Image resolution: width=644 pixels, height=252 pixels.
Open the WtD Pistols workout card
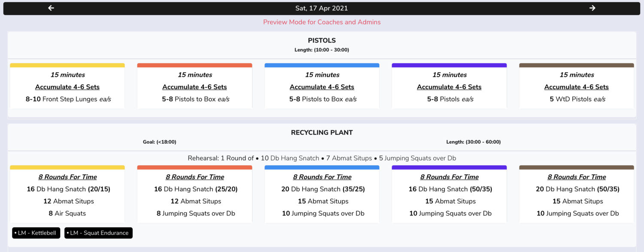coord(577,86)
